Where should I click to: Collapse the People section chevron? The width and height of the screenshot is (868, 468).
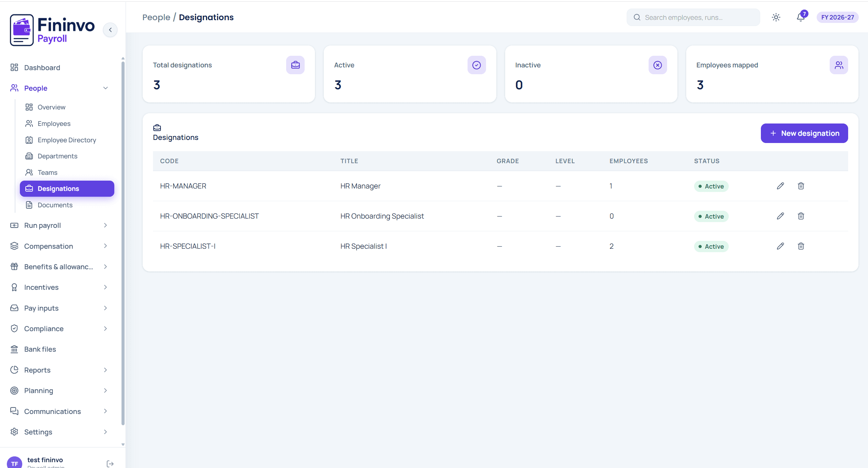pos(105,88)
